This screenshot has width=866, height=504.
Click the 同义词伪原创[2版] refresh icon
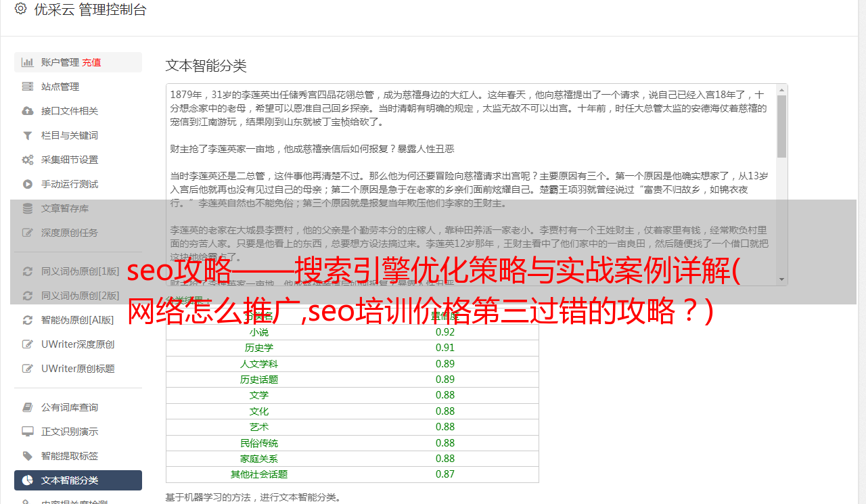click(28, 296)
